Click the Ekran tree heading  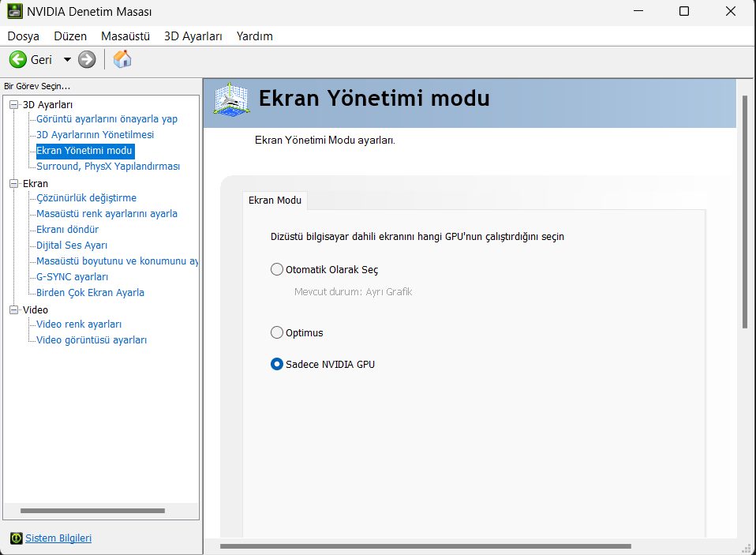[x=36, y=184]
